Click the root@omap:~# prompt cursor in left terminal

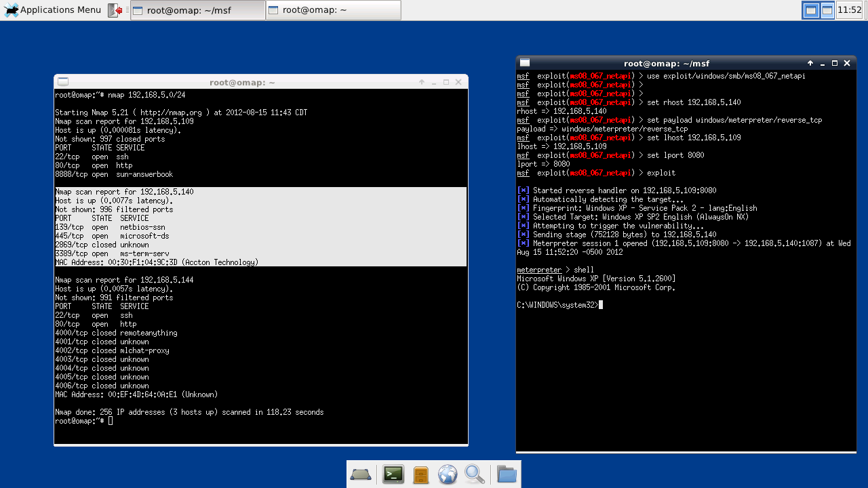point(111,421)
